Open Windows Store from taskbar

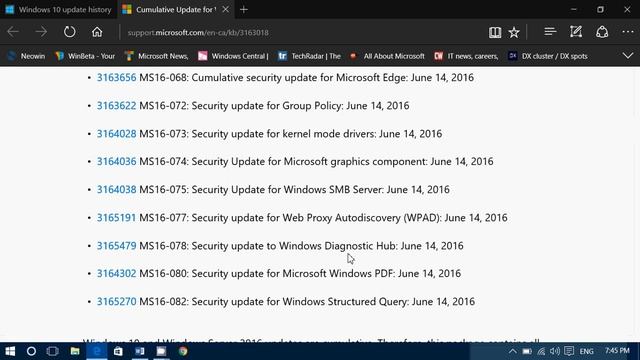pos(118,351)
